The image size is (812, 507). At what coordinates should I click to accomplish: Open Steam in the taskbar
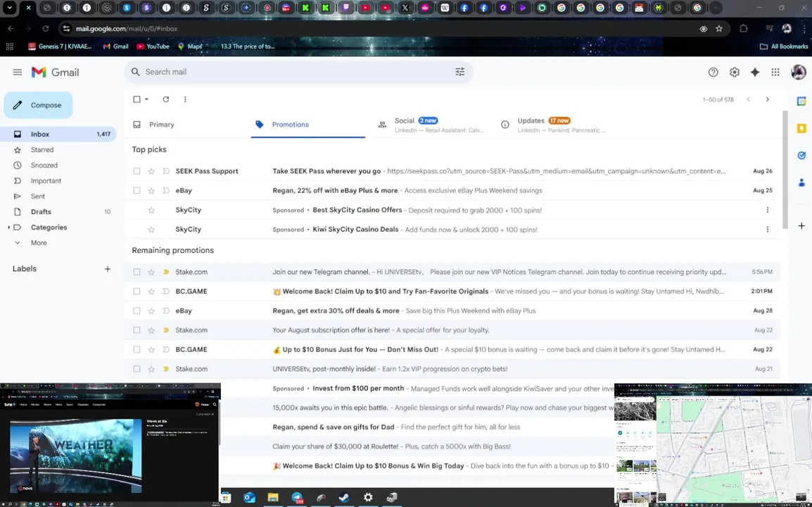point(344,497)
